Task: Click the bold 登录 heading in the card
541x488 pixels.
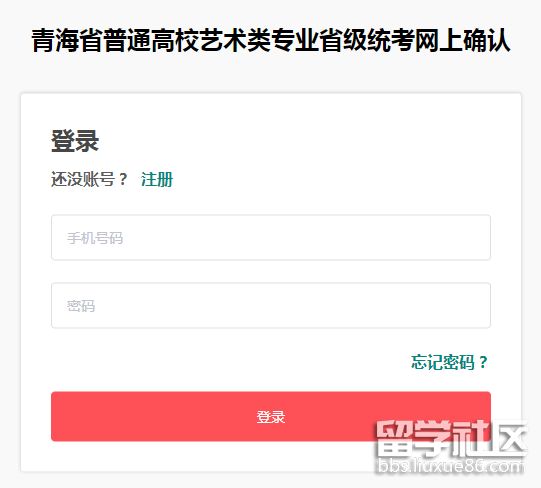Action: coord(75,141)
